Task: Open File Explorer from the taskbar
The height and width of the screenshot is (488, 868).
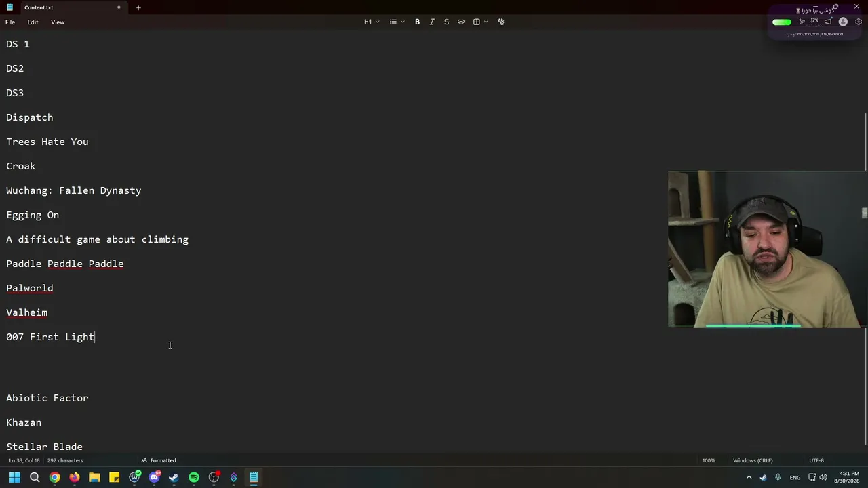Action: [x=94, y=477]
